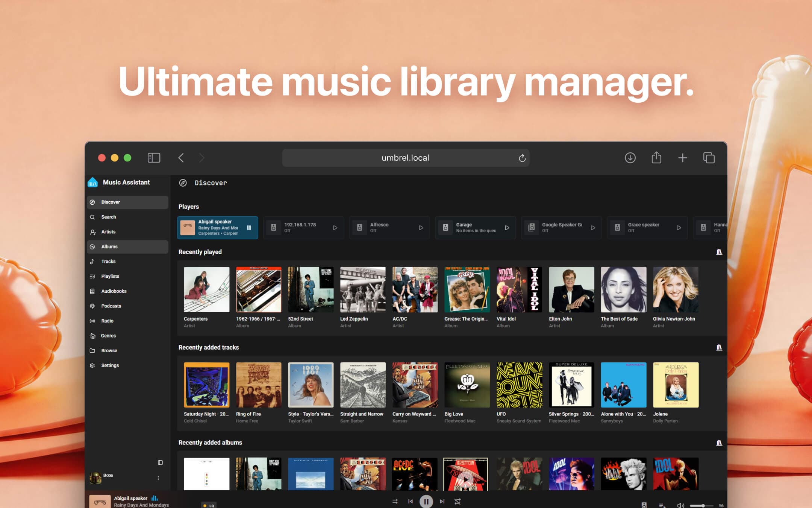Expand the Recently added tracks section

pyautogui.click(x=719, y=347)
